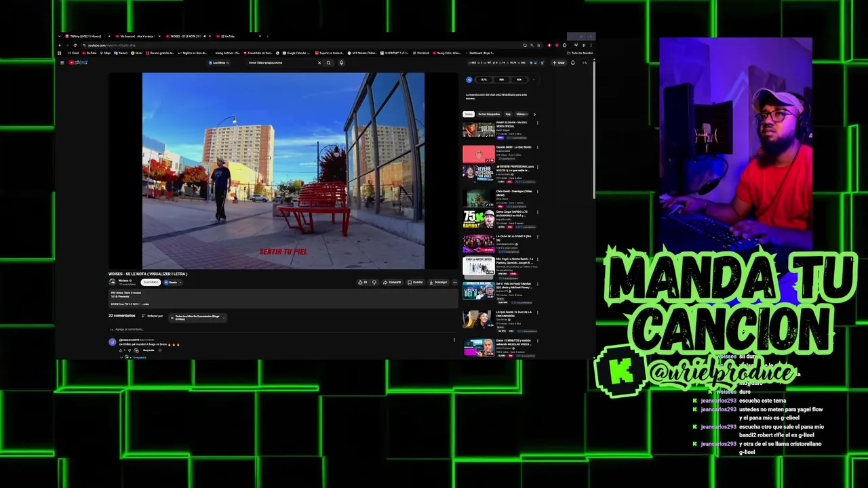
Task: Expand the video description box
Action: (283, 298)
